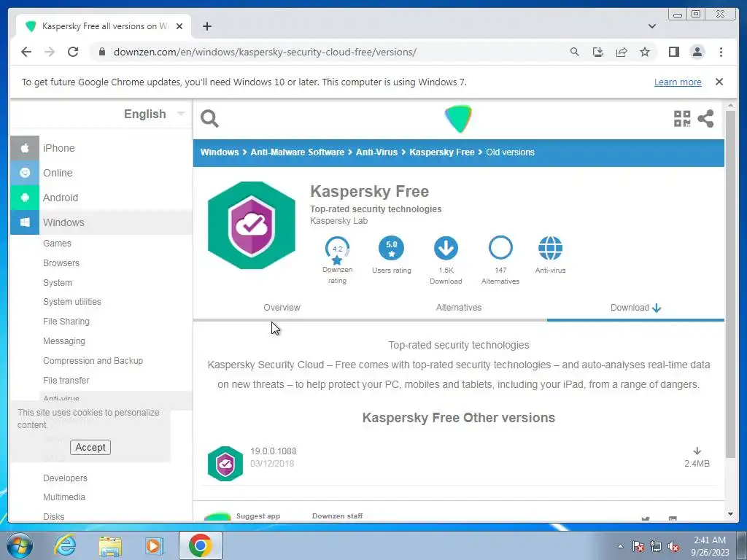Click the install app icon in address bar

coord(598,52)
